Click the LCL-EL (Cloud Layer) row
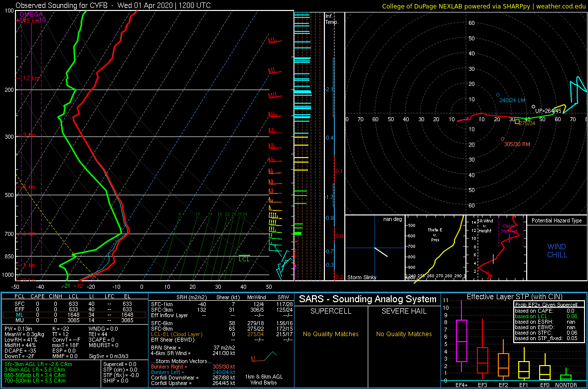This screenshot has height=389, width=588. 222,334
